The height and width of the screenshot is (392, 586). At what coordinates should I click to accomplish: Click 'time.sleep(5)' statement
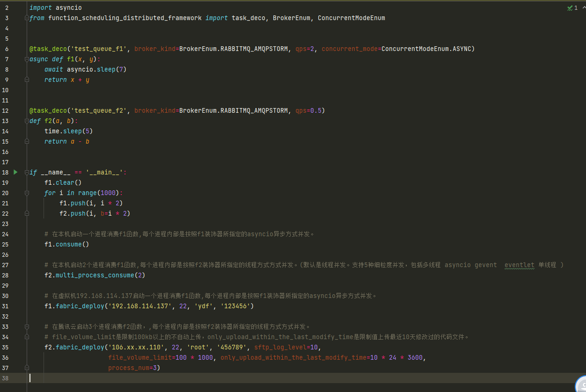(69, 131)
